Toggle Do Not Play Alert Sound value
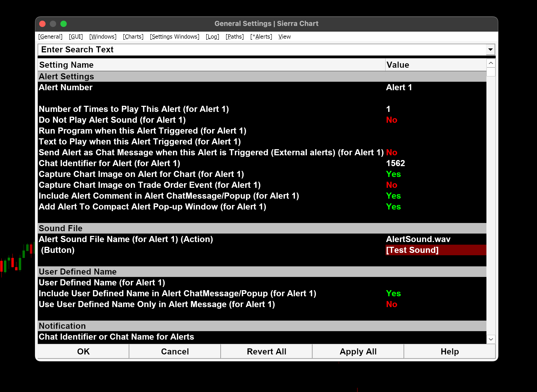The width and height of the screenshot is (537, 392). tap(391, 120)
